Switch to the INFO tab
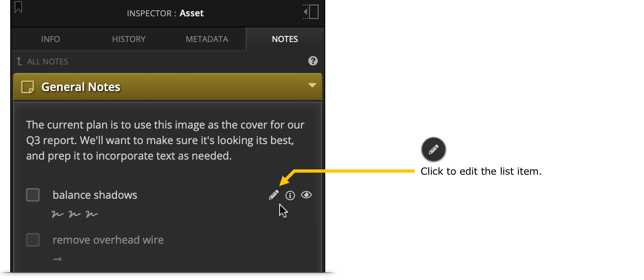The width and height of the screenshot is (644, 280). pyautogui.click(x=51, y=39)
